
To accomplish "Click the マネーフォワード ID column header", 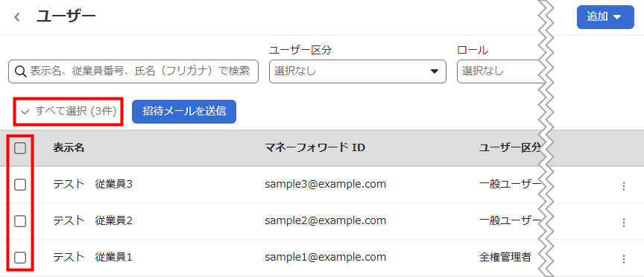I will click(315, 148).
